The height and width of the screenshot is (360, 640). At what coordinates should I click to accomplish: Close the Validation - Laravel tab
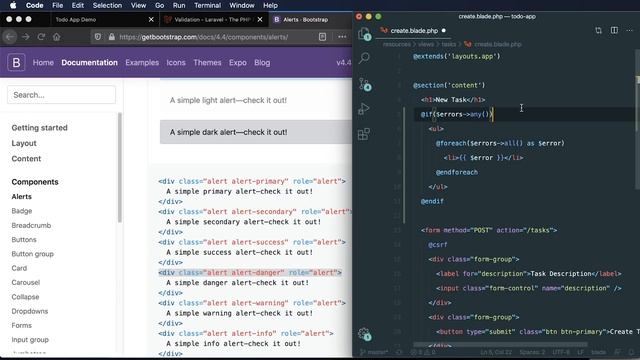tap(260, 20)
